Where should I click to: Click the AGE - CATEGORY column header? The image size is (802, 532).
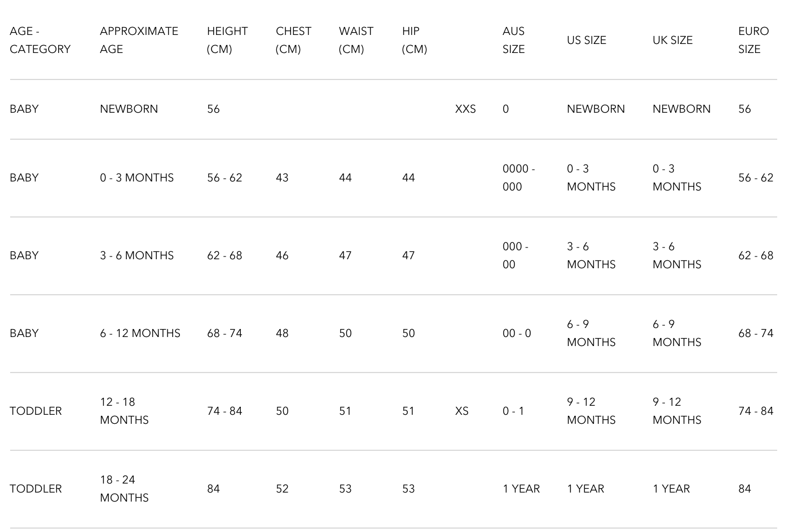pos(40,40)
